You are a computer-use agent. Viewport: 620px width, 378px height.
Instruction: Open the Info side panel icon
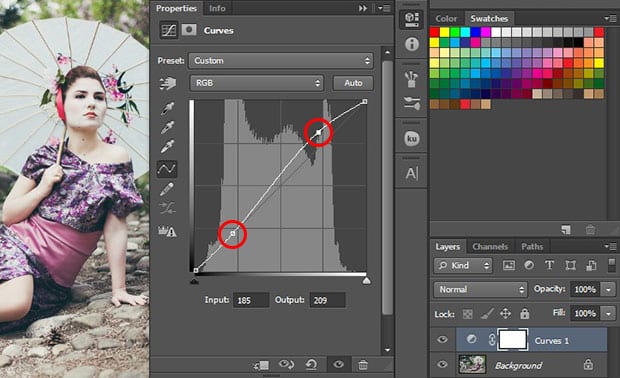[x=412, y=44]
